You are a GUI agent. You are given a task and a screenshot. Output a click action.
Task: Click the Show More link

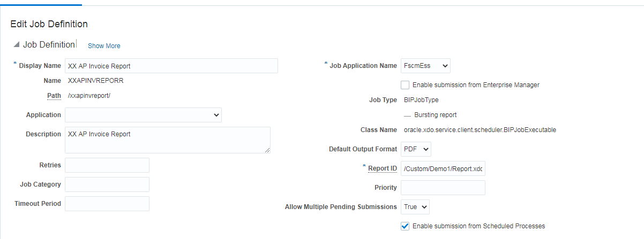[104, 46]
